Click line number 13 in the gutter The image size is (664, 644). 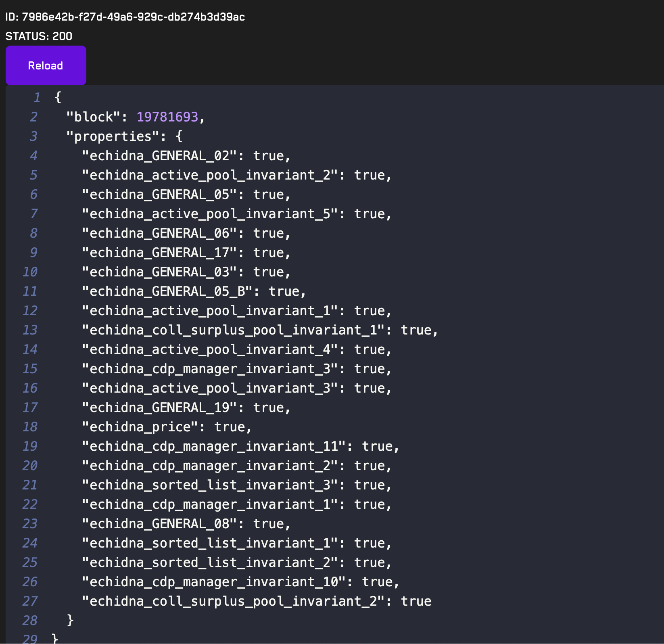[x=30, y=330]
